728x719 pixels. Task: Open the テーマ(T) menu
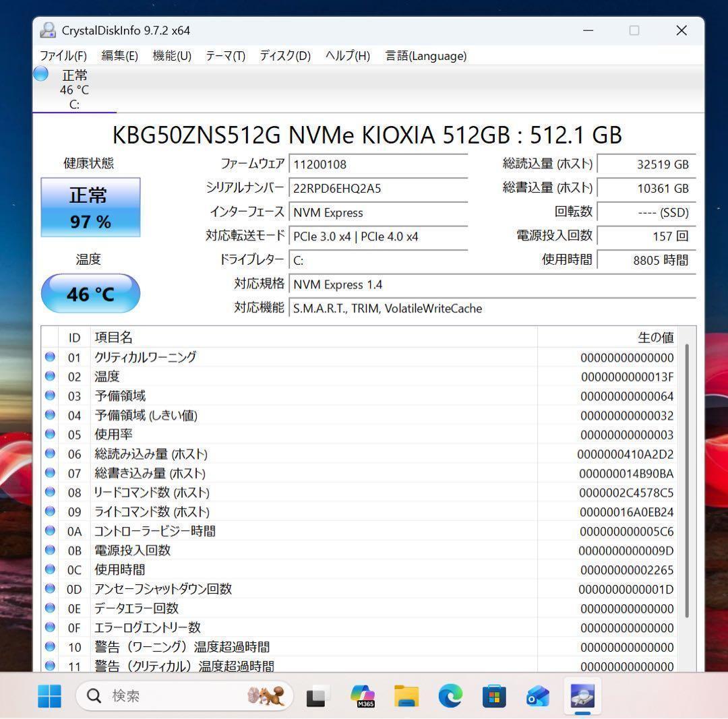225,56
